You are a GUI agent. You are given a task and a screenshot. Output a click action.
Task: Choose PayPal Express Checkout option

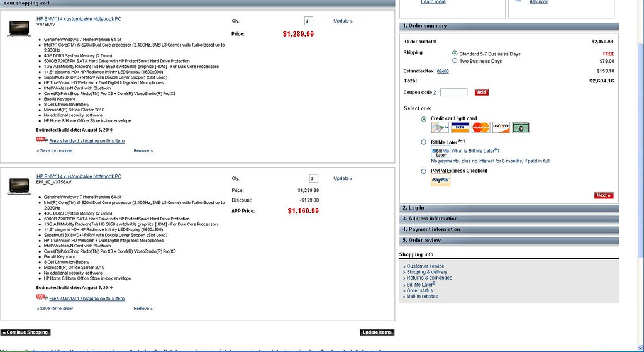423,171
